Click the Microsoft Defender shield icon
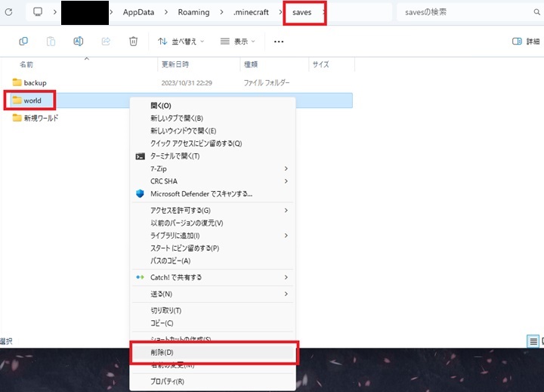Screen dimensions: 544x392 [140, 193]
